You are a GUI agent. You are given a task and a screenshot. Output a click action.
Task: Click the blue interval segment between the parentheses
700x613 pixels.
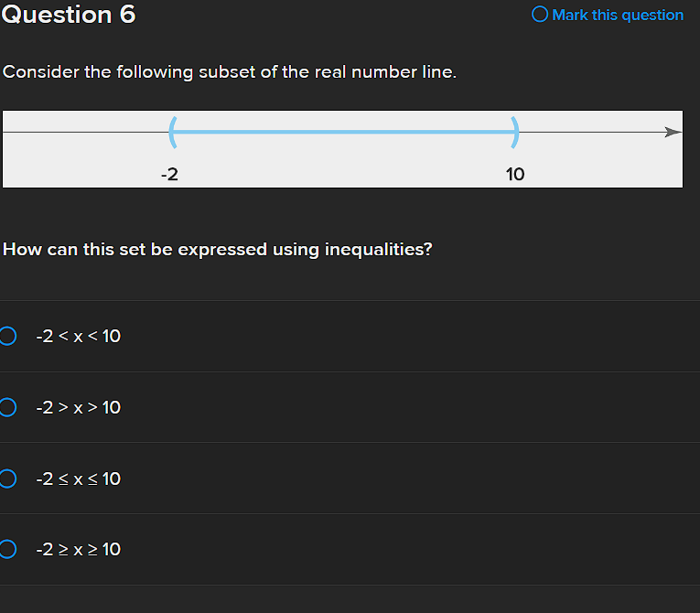(x=343, y=132)
